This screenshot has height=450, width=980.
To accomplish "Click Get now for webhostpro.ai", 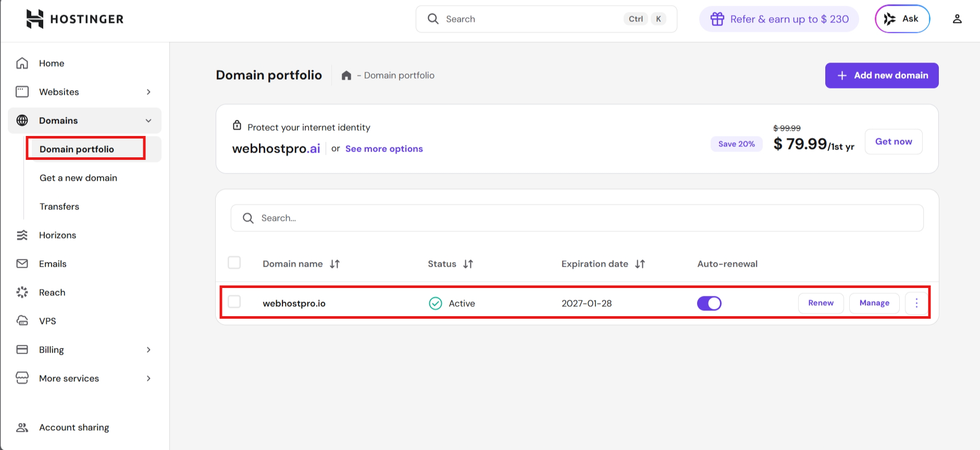I will click(894, 142).
